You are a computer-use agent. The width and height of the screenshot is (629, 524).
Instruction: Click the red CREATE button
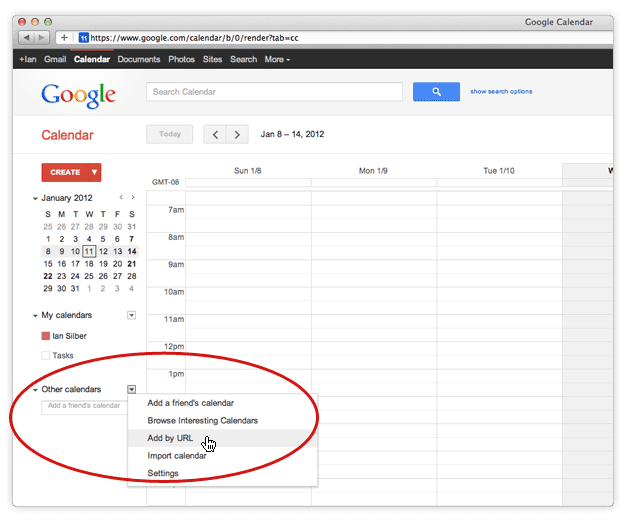pyautogui.click(x=65, y=173)
